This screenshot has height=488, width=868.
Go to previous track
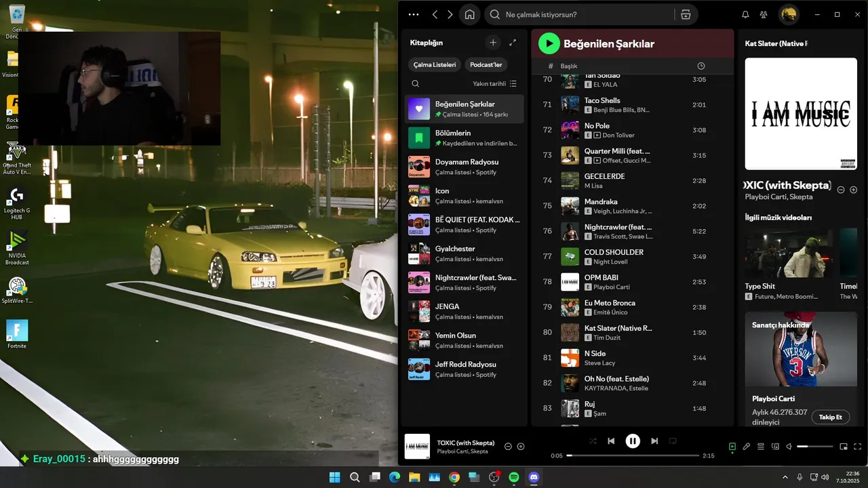click(x=611, y=441)
